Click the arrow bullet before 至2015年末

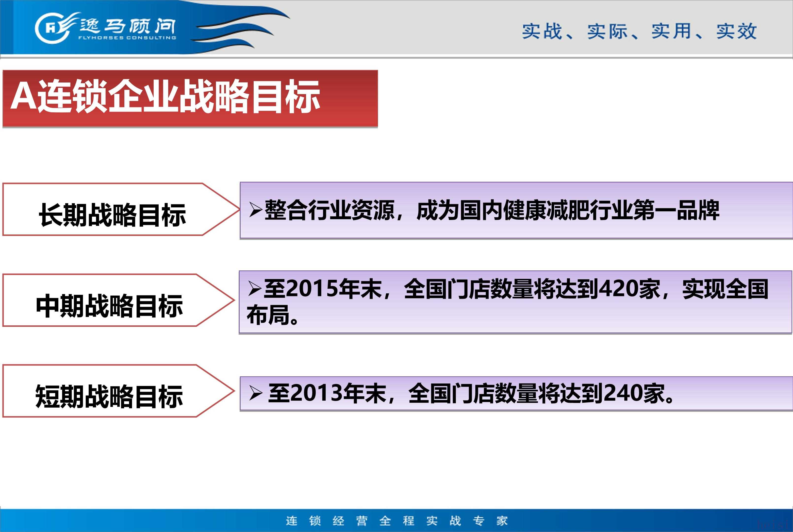pos(255,289)
